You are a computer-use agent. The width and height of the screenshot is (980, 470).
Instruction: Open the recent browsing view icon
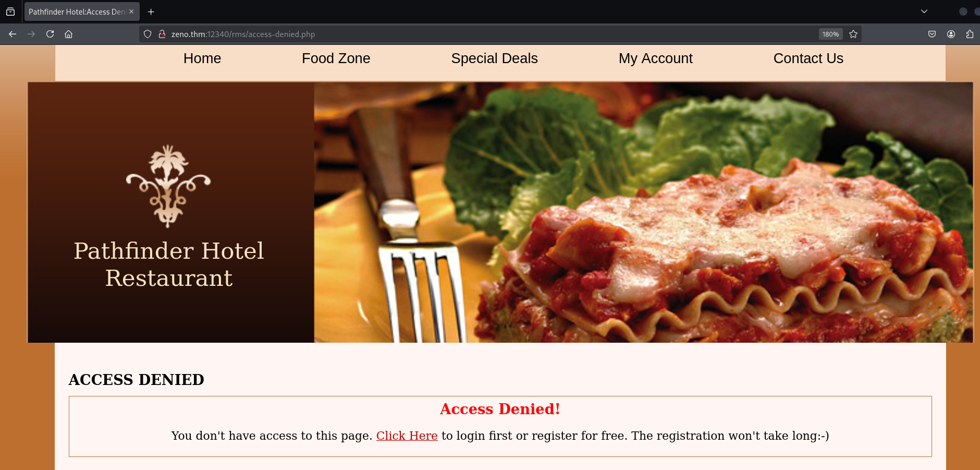click(10, 11)
